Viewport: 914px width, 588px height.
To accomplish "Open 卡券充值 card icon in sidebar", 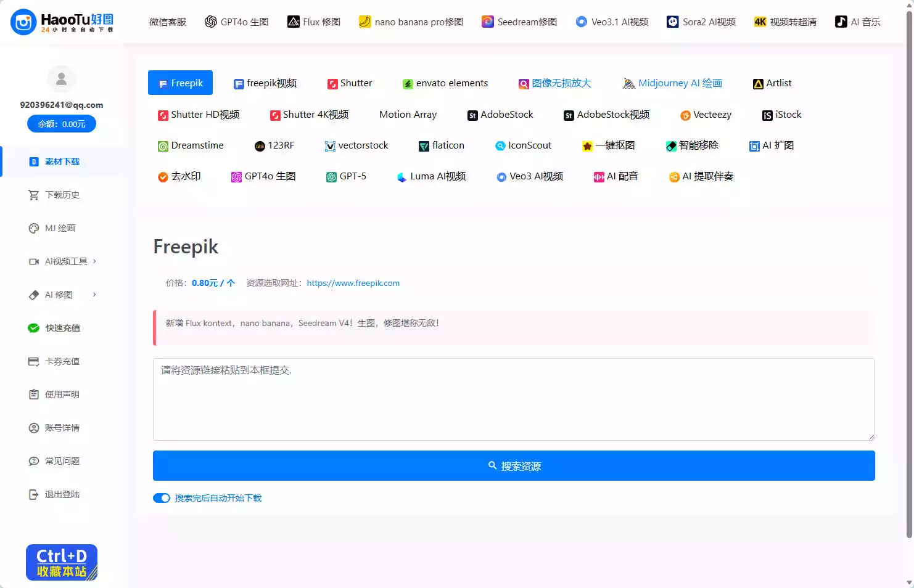I will (34, 361).
